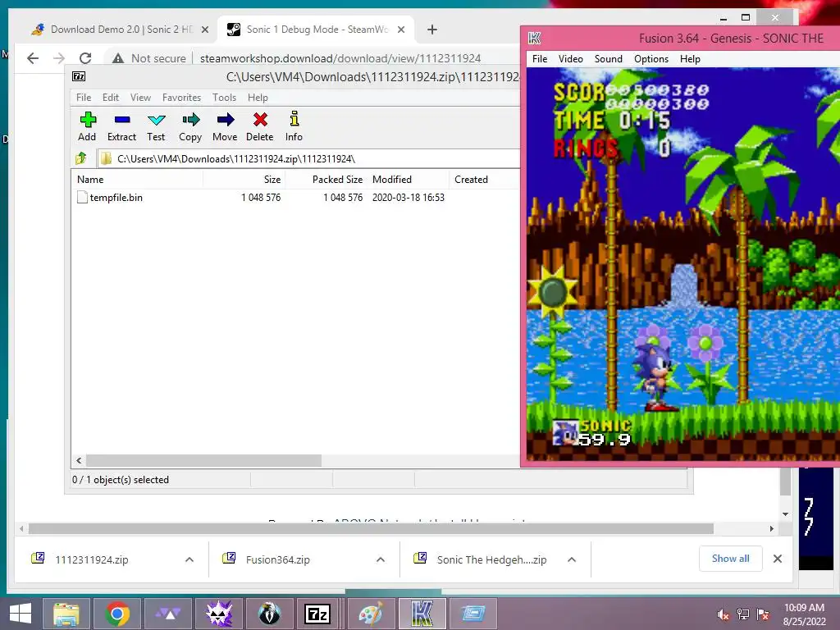Click the tempfile.bin file icon

(82, 197)
